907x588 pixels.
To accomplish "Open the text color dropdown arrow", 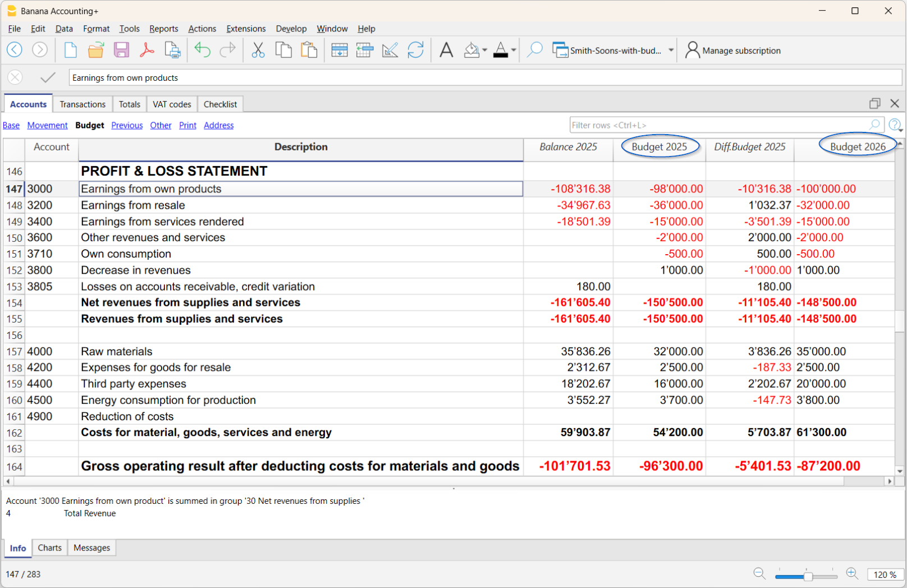I will point(514,50).
